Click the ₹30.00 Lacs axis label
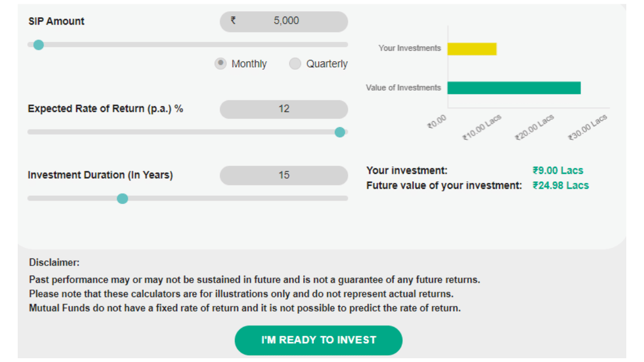 point(588,127)
